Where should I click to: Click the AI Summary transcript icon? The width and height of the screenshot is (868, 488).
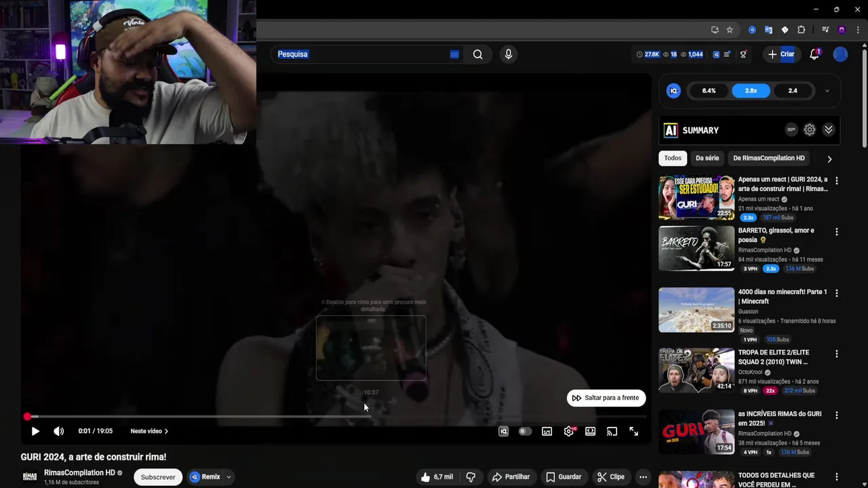[x=791, y=130]
